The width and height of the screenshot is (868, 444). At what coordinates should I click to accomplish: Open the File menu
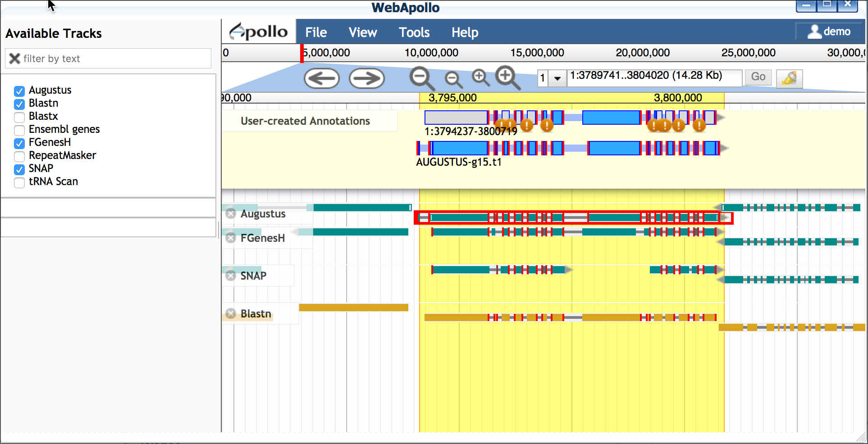316,32
